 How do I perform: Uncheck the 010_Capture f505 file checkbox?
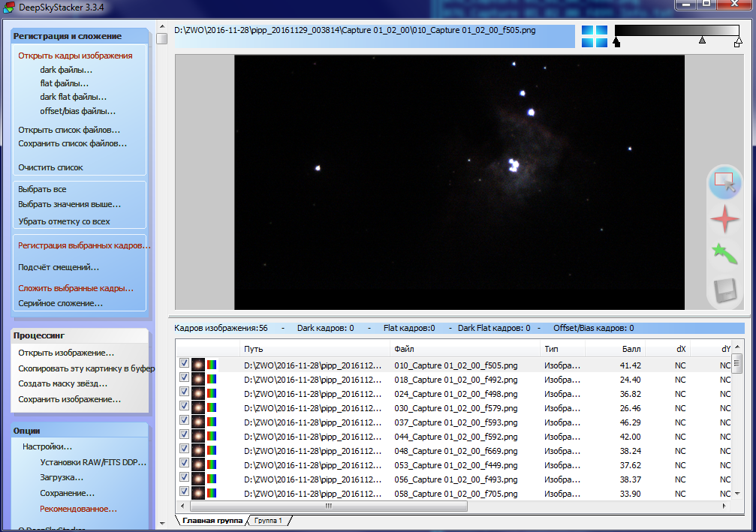(x=184, y=363)
